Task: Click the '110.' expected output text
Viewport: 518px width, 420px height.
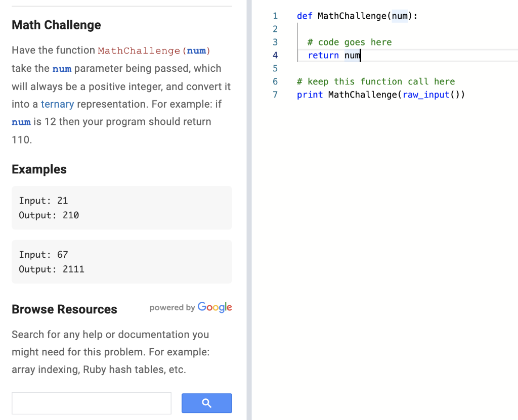Action: point(22,139)
